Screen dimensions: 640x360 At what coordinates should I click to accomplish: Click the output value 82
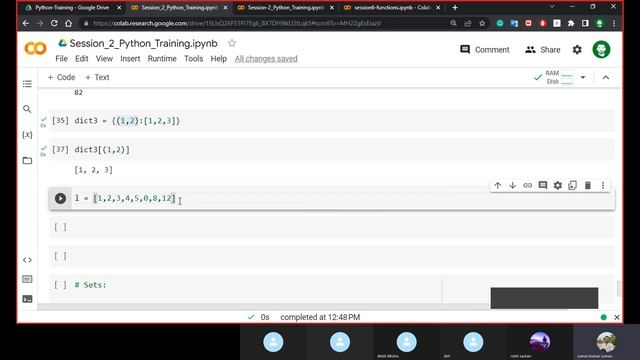click(x=78, y=93)
